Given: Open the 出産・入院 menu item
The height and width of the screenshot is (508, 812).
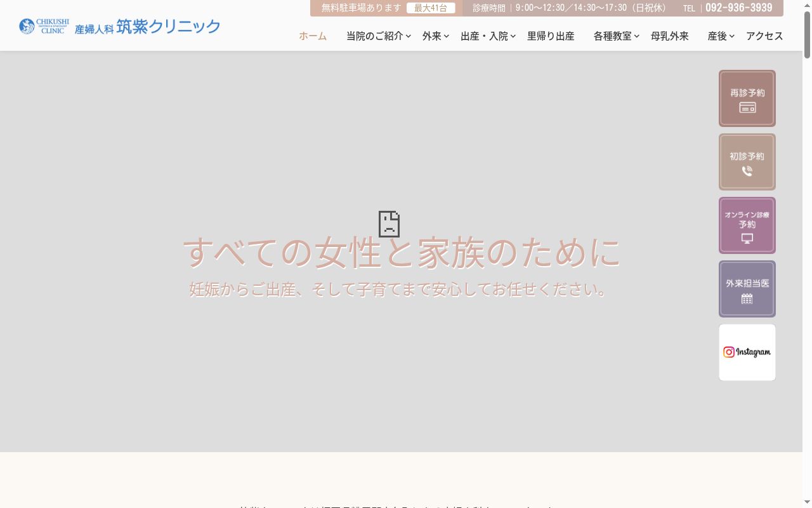Looking at the screenshot, I should point(484,36).
